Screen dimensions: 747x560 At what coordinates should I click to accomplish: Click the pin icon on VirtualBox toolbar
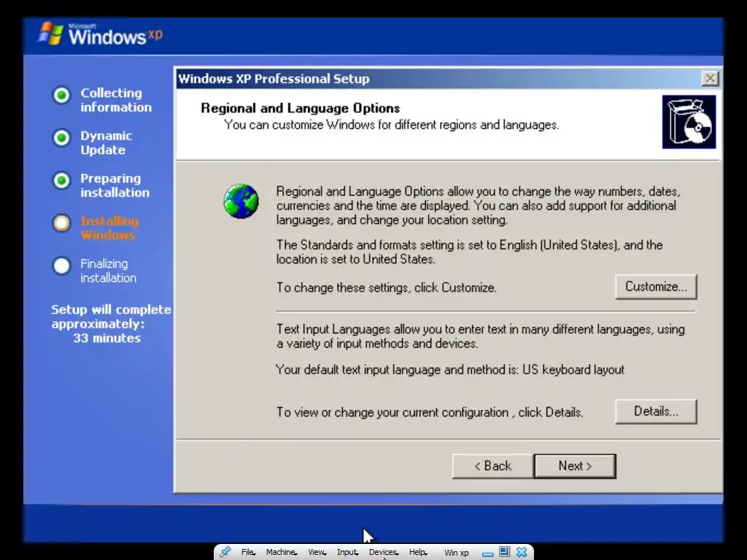[225, 552]
